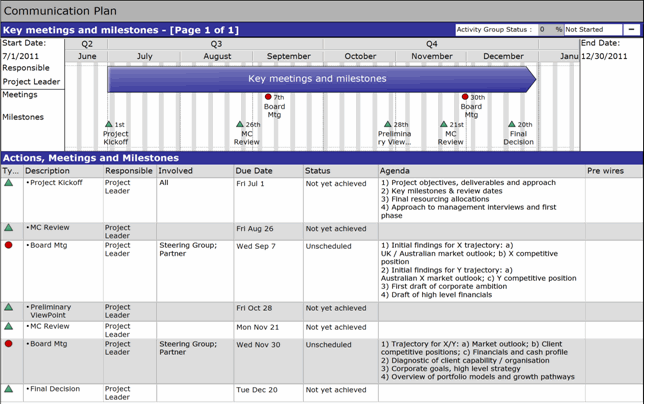Collapse the Key meetings group with the minus button
Viewport: 645px width, 404px height.
pyautogui.click(x=631, y=30)
